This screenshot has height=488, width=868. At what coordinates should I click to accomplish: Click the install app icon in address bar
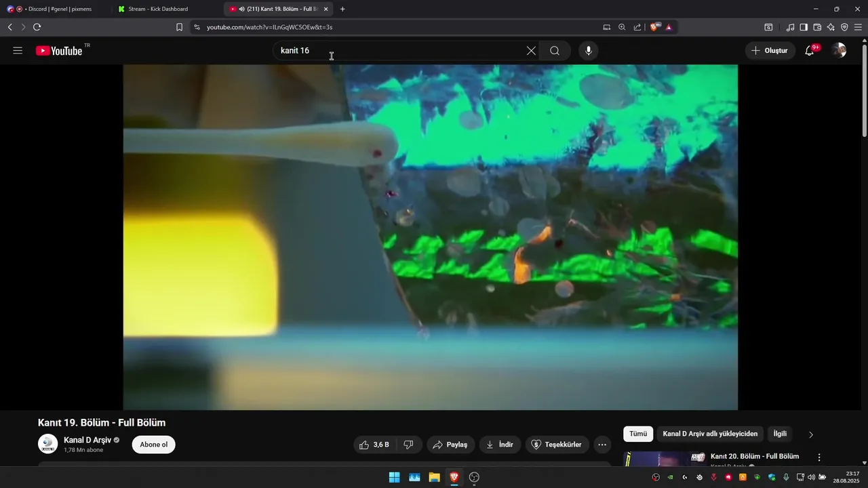coord(607,27)
